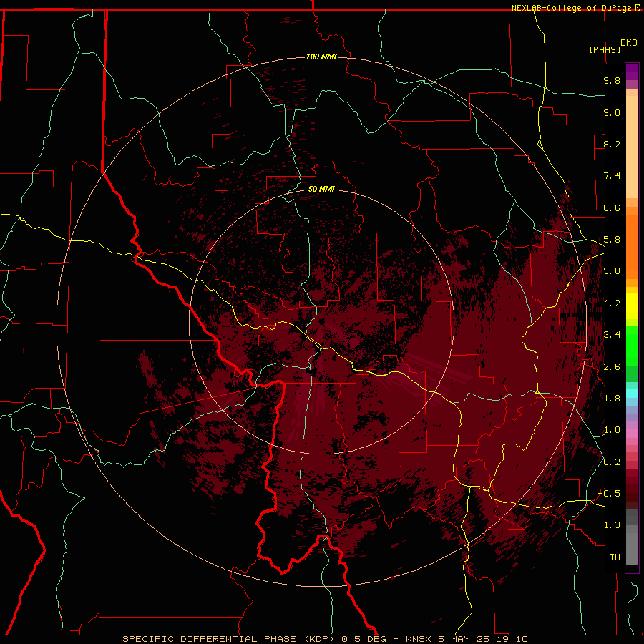Select the 4.2 legend value
Viewport: 644px width, 644px height.
pyautogui.click(x=612, y=303)
